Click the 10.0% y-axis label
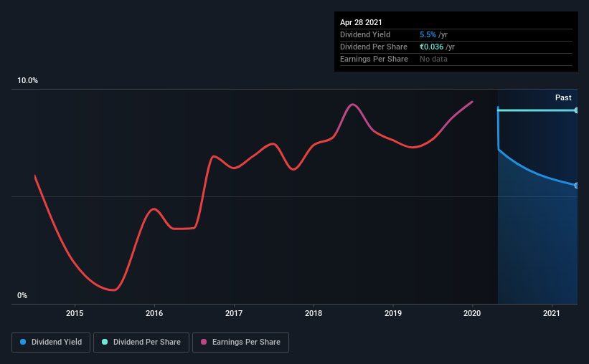Viewport: 589px width, 364px height. click(x=28, y=81)
